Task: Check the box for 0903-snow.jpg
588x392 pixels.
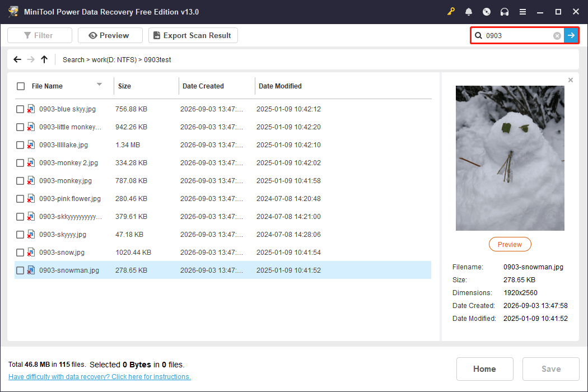Action: coord(20,253)
